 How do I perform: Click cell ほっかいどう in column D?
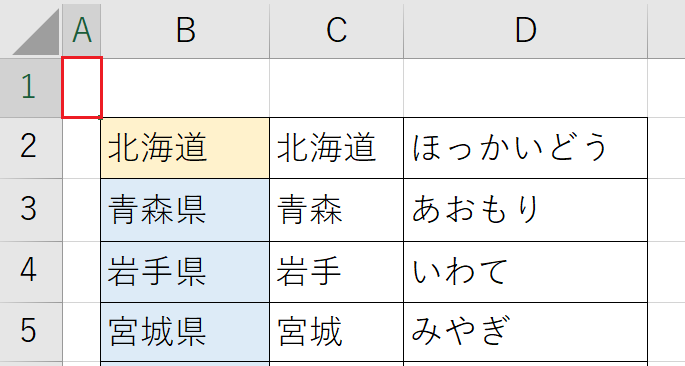tap(526, 148)
